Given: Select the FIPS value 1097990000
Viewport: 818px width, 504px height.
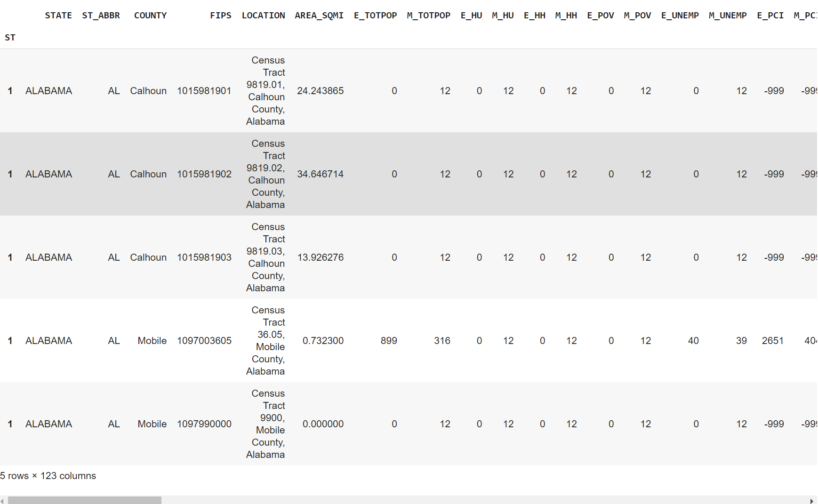Looking at the screenshot, I should [x=204, y=424].
